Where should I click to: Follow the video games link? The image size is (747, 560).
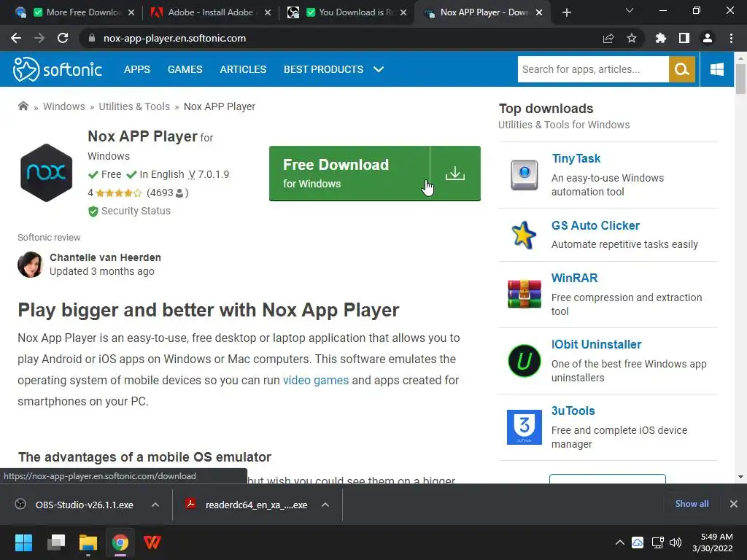point(316,380)
